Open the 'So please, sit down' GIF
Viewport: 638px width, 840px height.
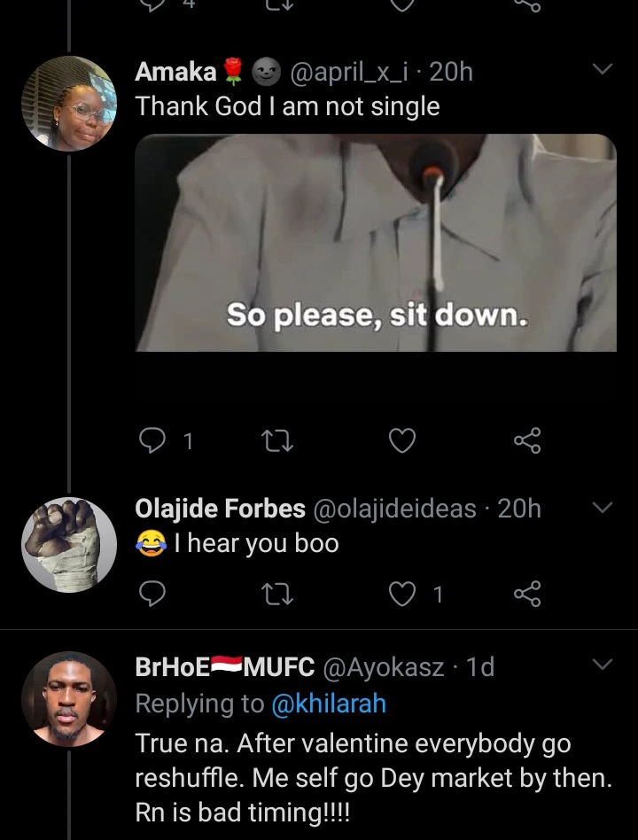pyautogui.click(x=376, y=243)
